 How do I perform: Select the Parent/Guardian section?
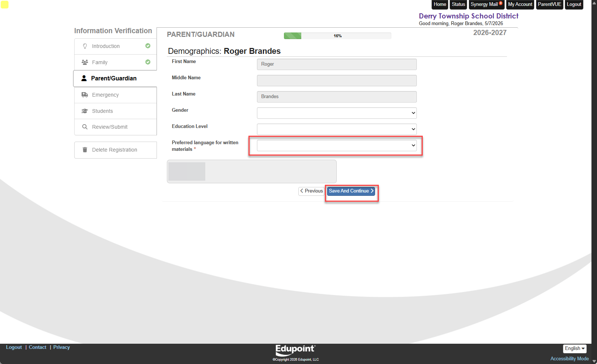(x=115, y=78)
